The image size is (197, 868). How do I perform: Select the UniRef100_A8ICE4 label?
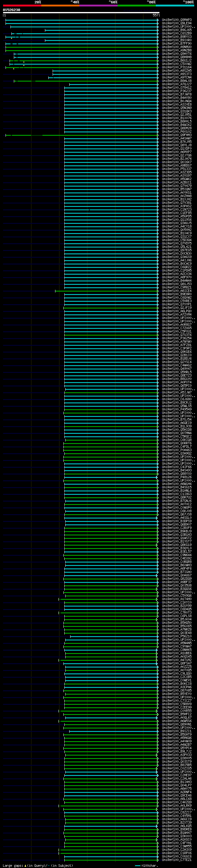176,291
